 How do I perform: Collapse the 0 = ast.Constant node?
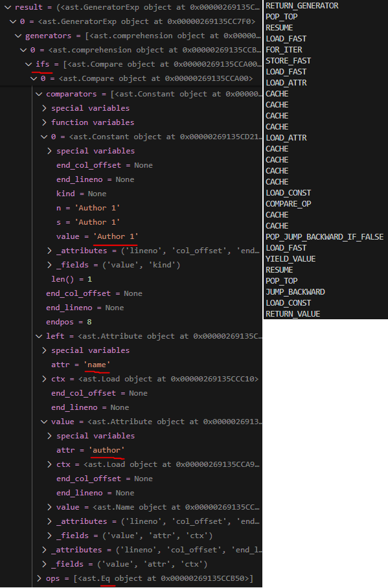[44, 137]
